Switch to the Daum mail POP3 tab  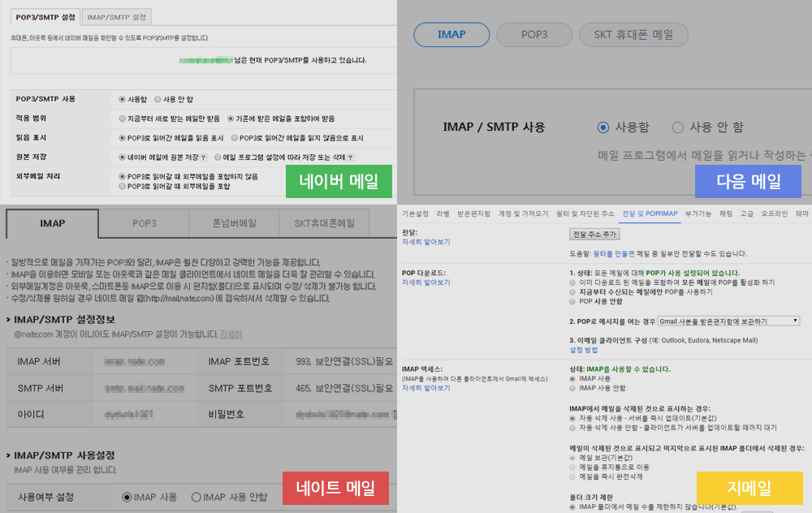(534, 35)
